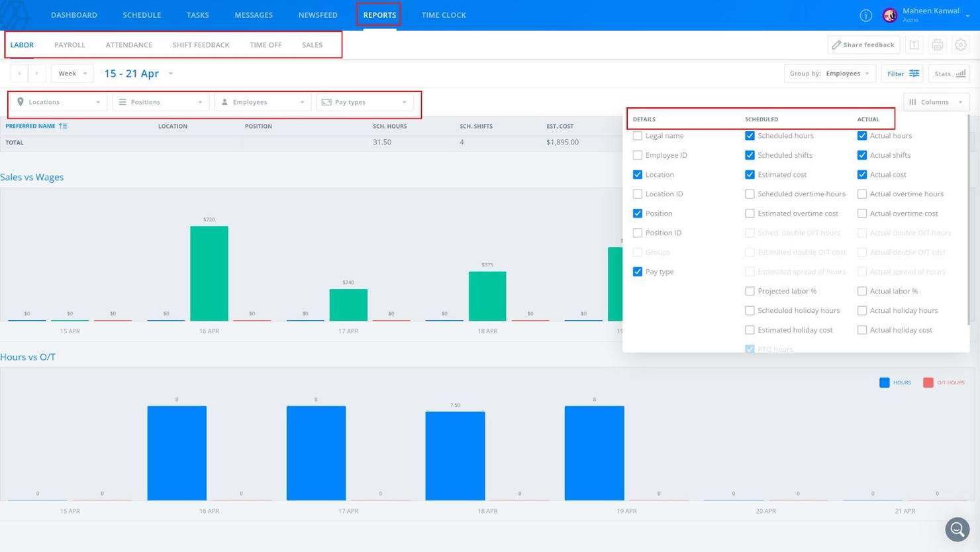Open the Newsfeed menu
This screenshot has width=980, height=552.
coord(318,15)
